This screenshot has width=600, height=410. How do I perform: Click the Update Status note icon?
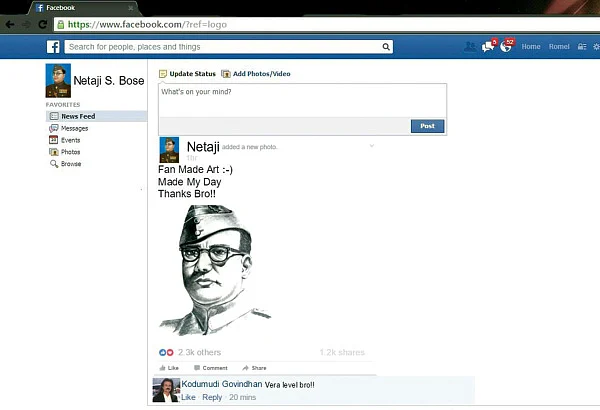point(163,74)
